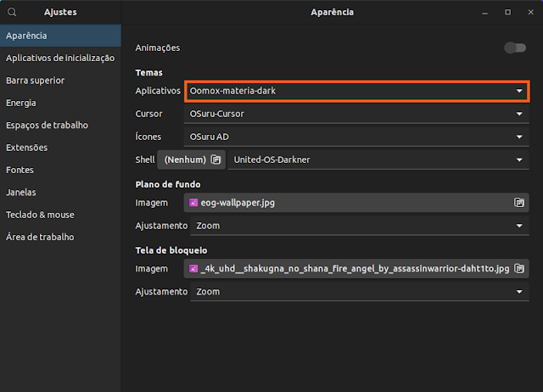Click the Temas heading
The image size is (543, 392).
[149, 73]
